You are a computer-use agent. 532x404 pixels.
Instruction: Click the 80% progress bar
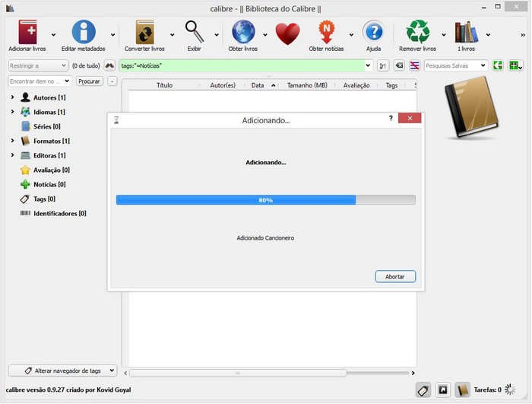point(266,200)
